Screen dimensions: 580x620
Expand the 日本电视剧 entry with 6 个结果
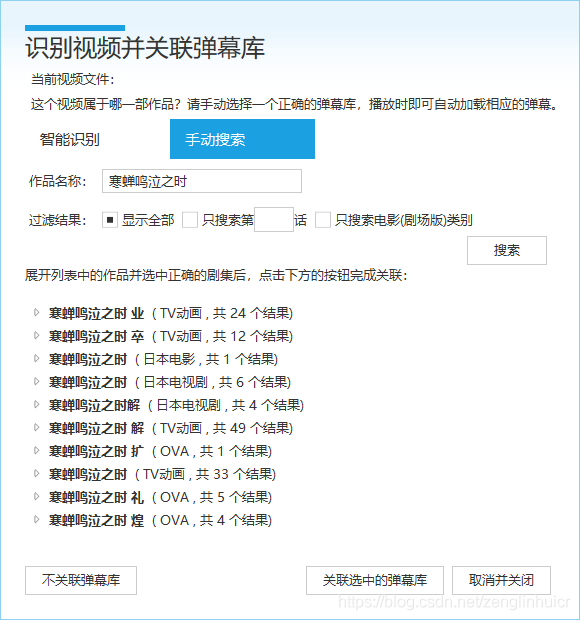(x=36, y=382)
